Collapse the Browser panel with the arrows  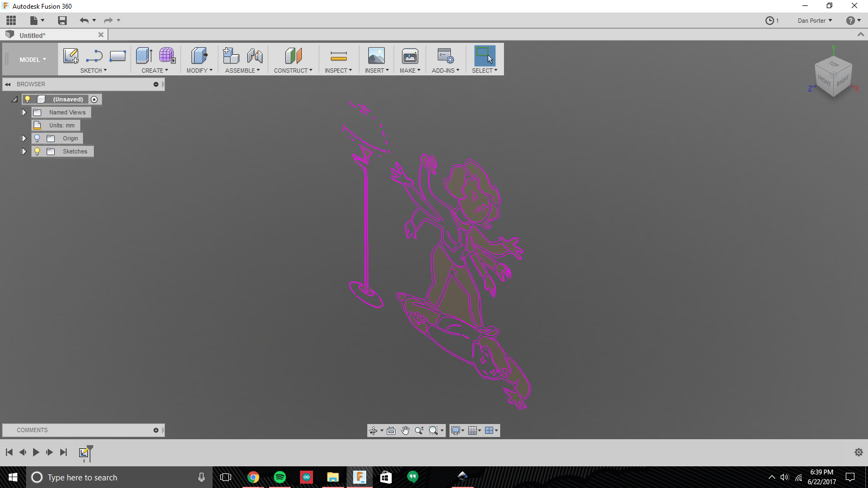(8, 85)
